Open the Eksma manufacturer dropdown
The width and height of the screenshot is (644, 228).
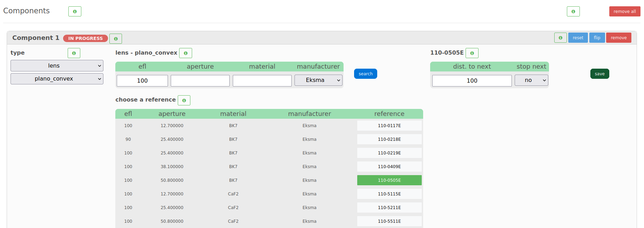(318, 80)
